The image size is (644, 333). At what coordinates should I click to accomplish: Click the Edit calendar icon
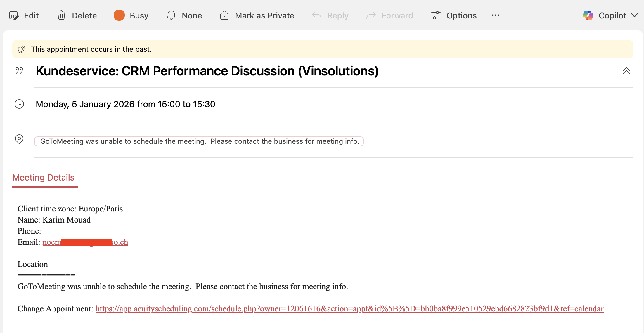click(14, 15)
